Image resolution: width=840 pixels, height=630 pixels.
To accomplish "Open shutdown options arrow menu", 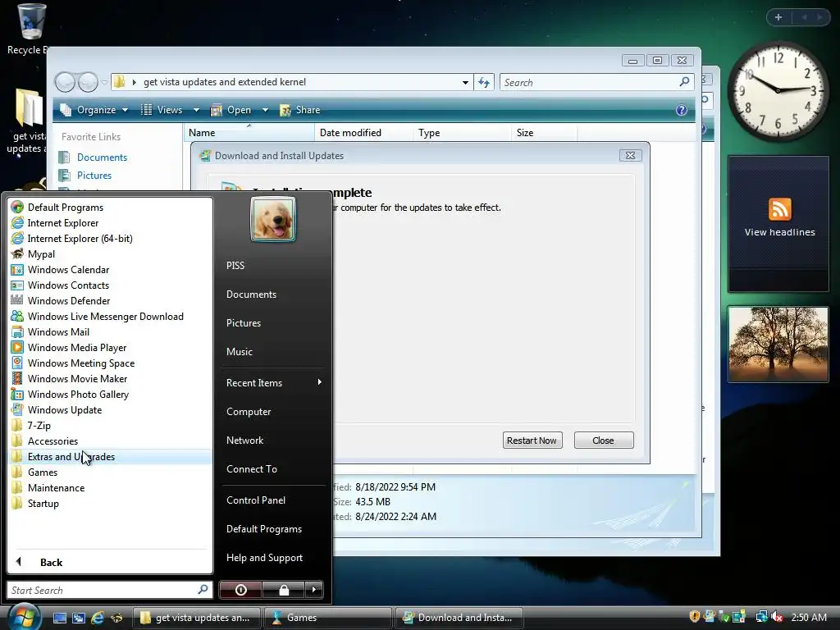I will point(314,590).
